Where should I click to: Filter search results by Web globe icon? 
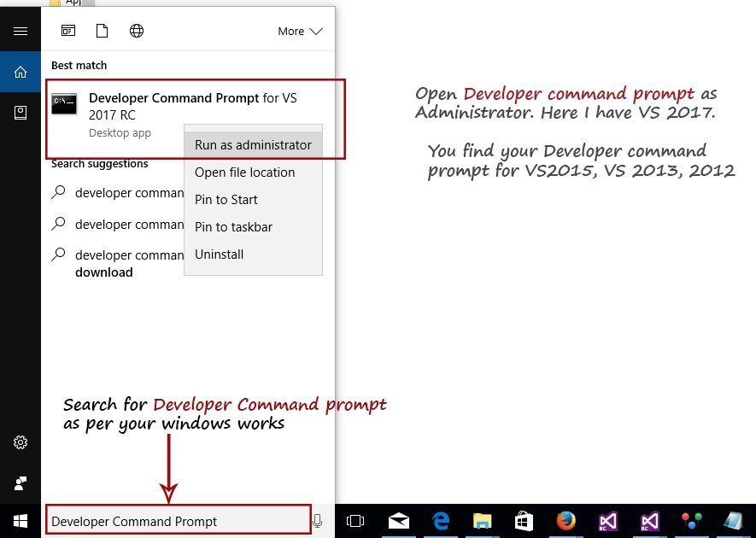pos(137,31)
